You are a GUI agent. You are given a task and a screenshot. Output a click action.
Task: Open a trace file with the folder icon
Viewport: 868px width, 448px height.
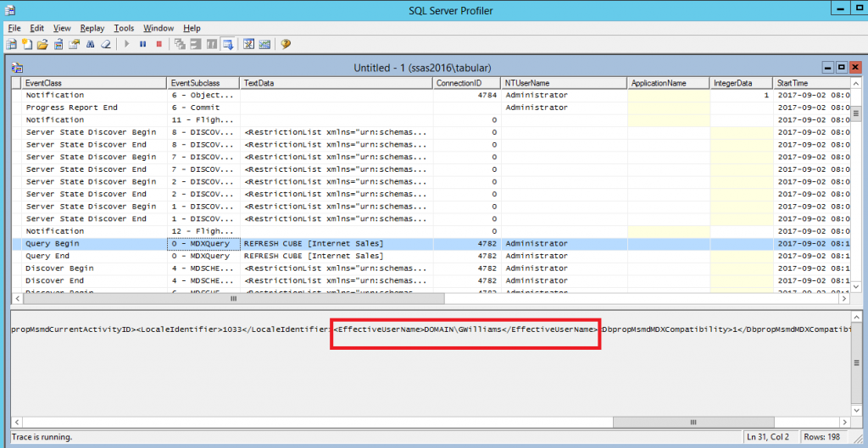pos(42,44)
